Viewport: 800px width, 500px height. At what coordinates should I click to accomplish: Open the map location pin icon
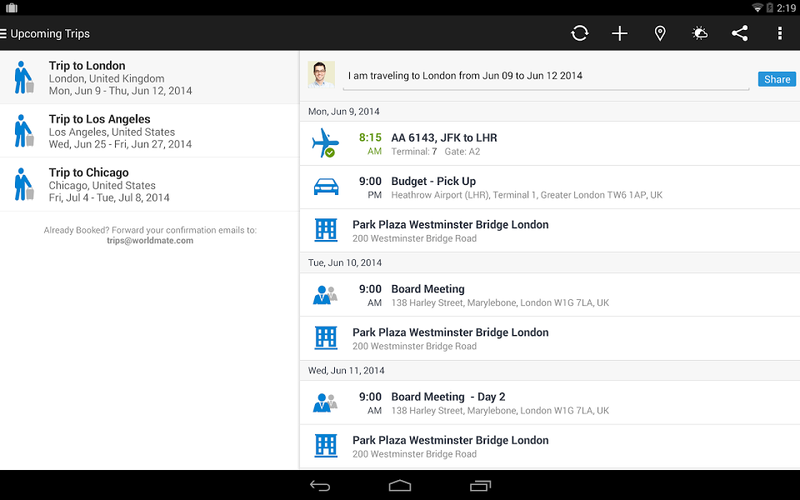coord(660,34)
